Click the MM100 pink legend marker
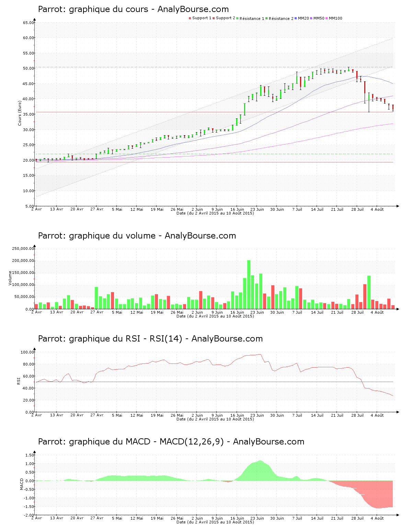The height and width of the screenshot is (532, 412). coord(327,18)
